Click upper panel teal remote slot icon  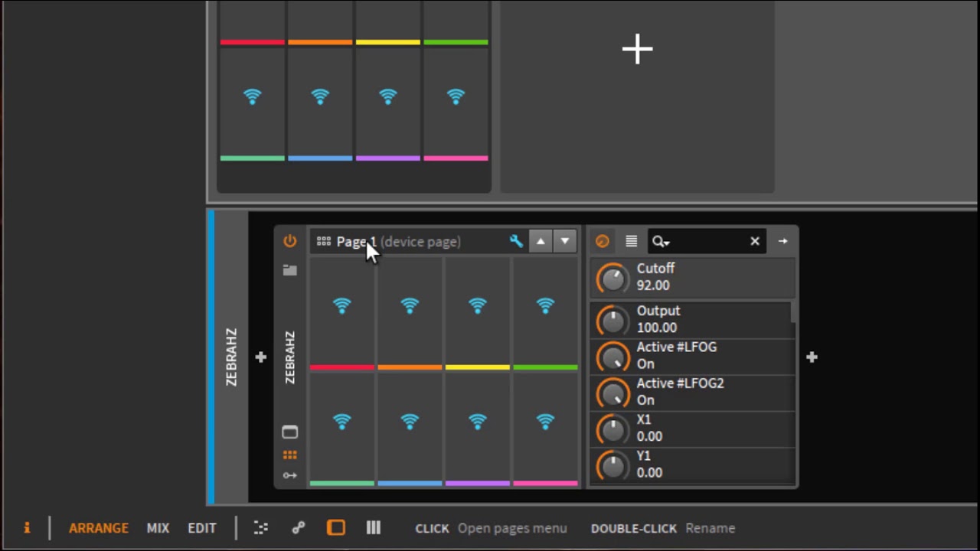click(253, 96)
